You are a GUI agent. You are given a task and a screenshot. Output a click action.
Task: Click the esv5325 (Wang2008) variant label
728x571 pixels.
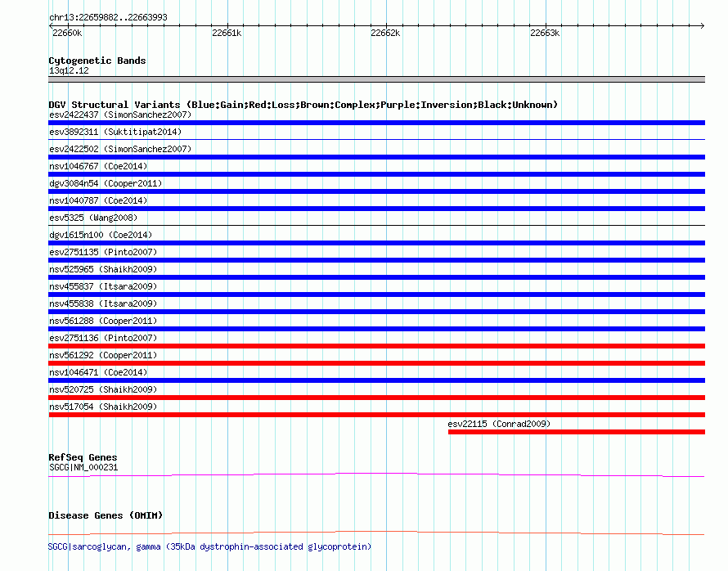tap(93, 218)
